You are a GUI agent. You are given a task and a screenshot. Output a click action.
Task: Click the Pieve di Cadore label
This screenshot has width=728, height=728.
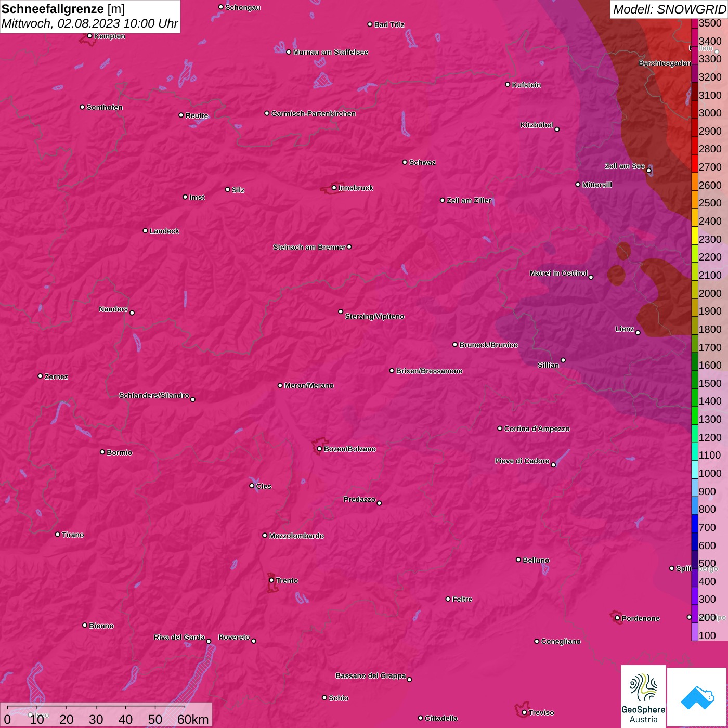click(522, 461)
